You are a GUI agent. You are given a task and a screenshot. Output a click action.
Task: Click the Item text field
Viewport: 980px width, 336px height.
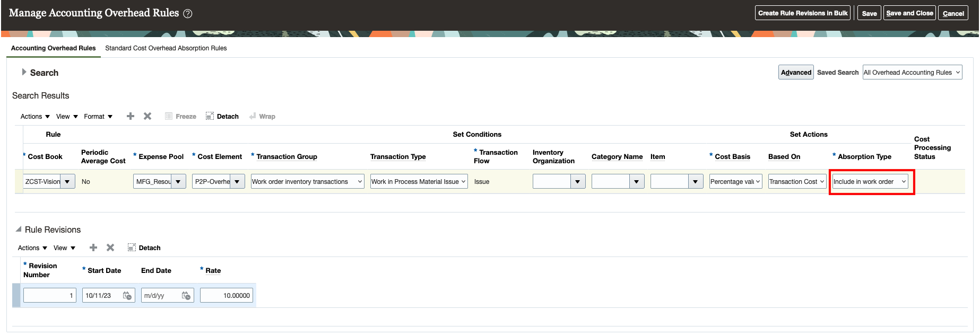pos(670,182)
